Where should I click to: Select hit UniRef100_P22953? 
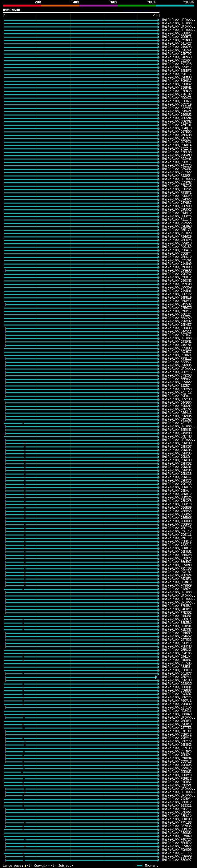click(176, 108)
